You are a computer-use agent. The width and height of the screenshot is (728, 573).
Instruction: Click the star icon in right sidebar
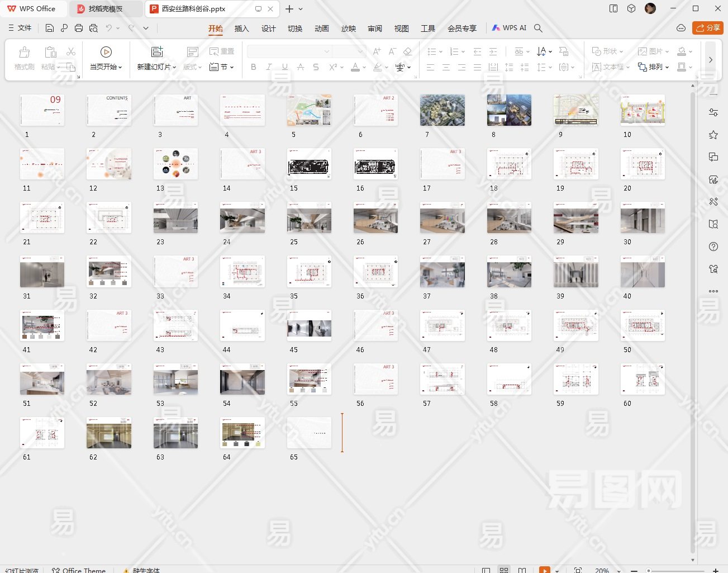click(x=713, y=135)
